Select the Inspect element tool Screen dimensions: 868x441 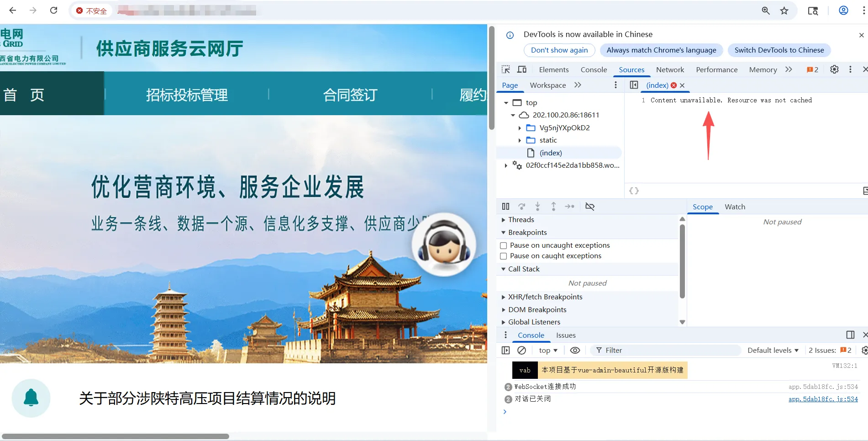(x=505, y=69)
